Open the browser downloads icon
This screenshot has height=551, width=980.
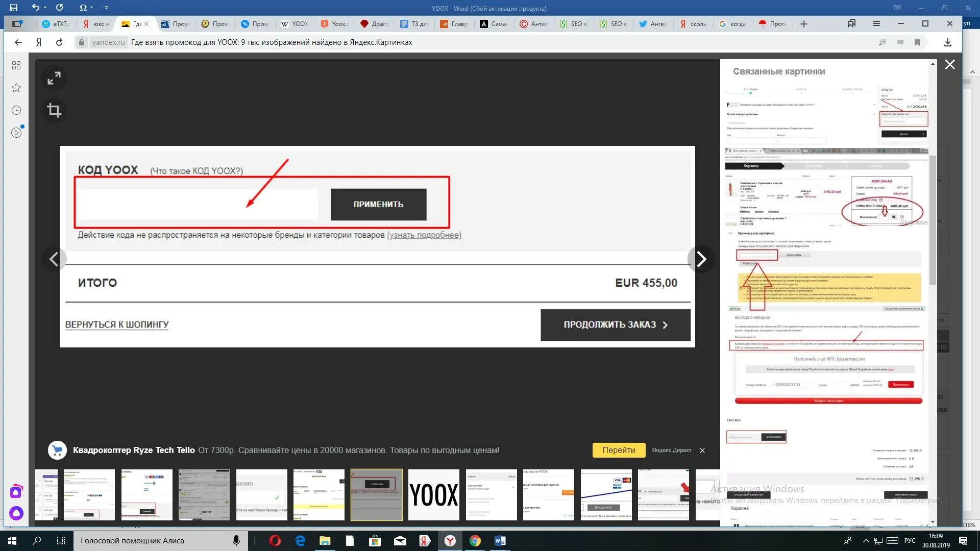[947, 42]
